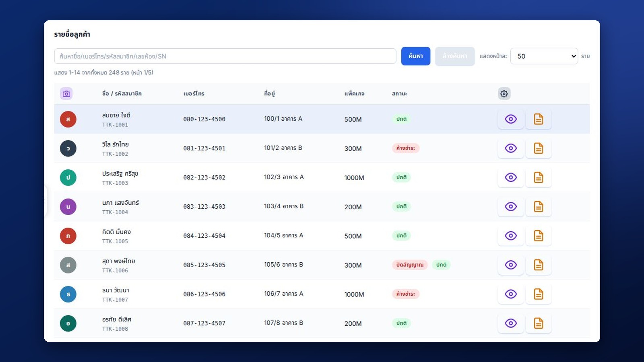This screenshot has height=362, width=644.
Task: Click the blue ค้นหา search button
Action: coord(416,56)
